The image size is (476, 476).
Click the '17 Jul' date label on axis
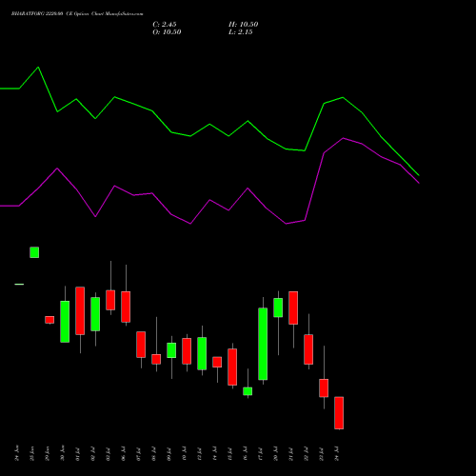pos(261,454)
